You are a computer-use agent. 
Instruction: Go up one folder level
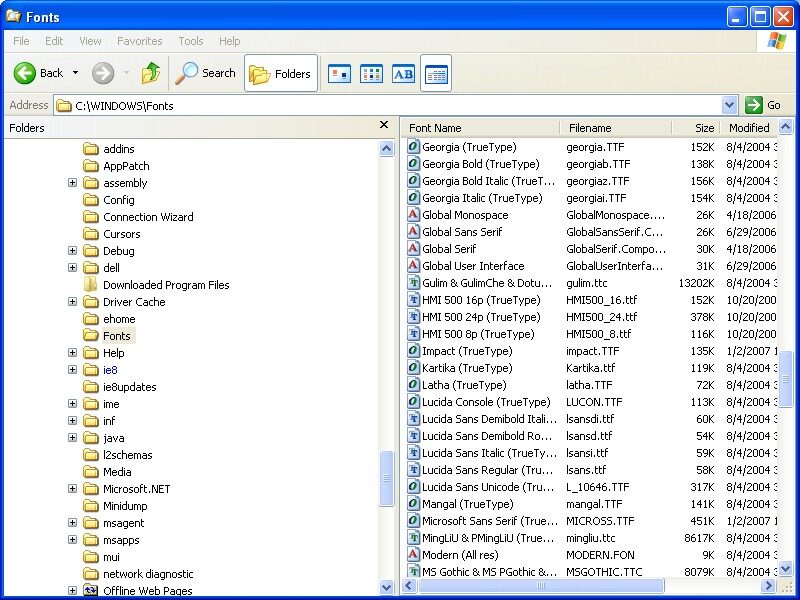[x=151, y=73]
